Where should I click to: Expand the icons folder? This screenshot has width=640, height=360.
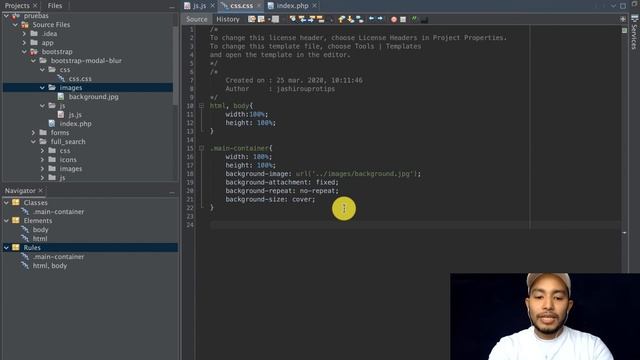42,160
